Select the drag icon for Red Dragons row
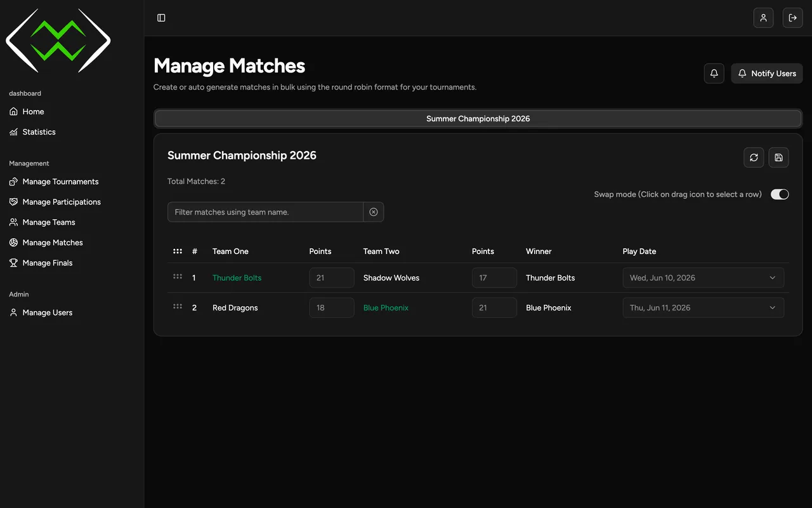Viewport: 812px width, 508px height. [x=178, y=307]
